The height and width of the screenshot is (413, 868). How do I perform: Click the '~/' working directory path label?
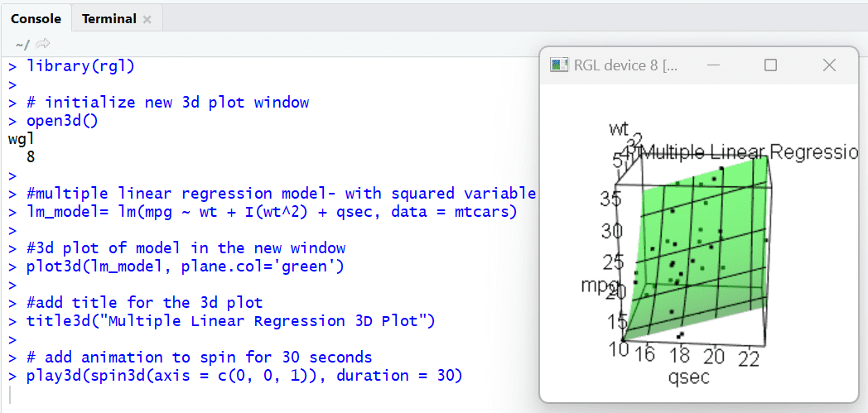coord(22,44)
